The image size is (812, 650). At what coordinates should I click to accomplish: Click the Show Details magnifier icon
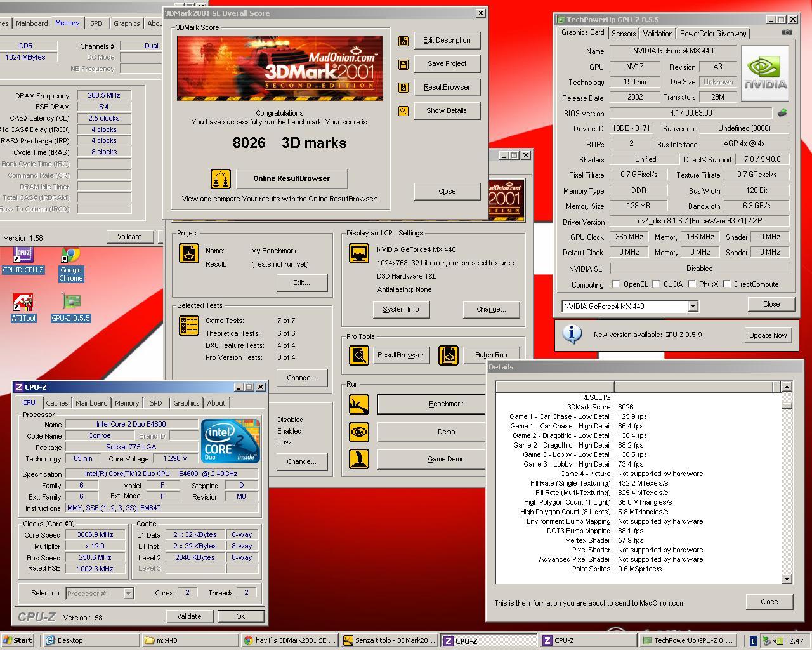[403, 111]
